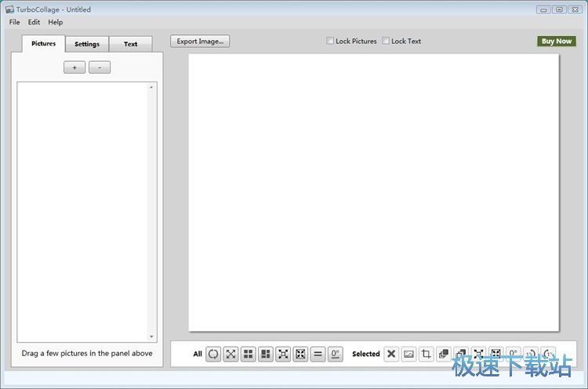Click the Export Image... button
Image resolution: width=588 pixels, height=389 pixels.
click(200, 42)
